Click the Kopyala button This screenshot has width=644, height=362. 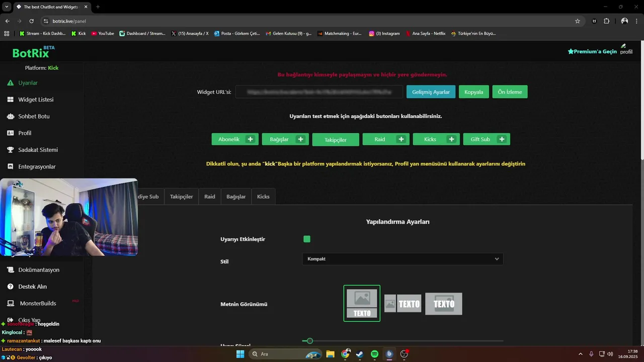[473, 92]
